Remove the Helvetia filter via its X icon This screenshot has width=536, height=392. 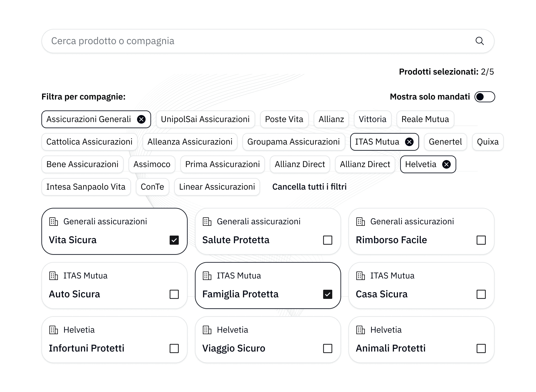[446, 164]
